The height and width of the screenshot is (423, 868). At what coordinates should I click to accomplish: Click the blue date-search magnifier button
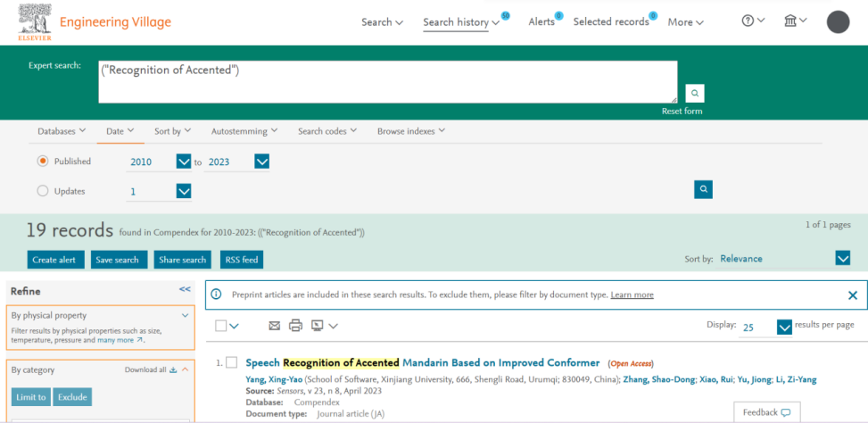click(703, 189)
